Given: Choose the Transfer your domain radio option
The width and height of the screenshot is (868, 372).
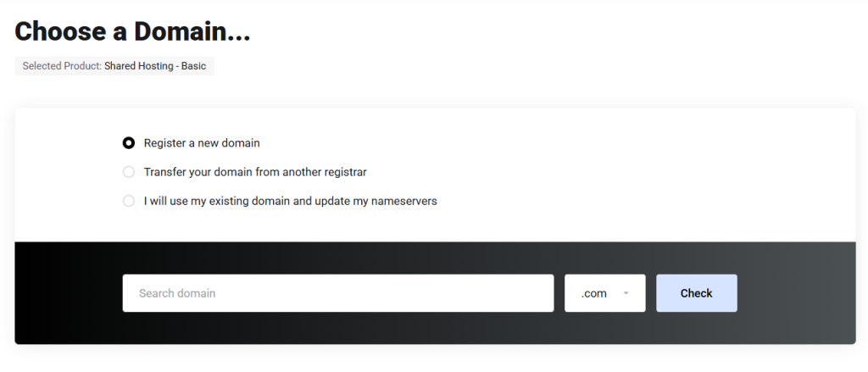Looking at the screenshot, I should click(129, 172).
